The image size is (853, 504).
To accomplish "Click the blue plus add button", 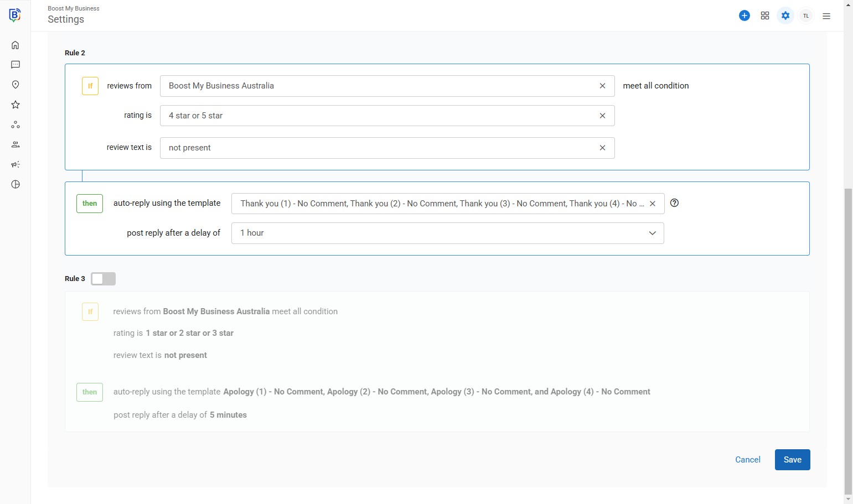I will (745, 15).
